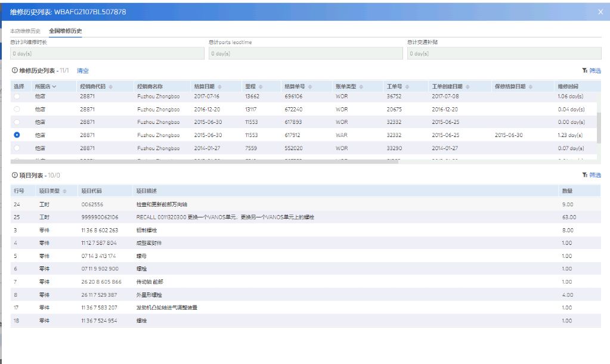Sort the 里程 column via its icon
Screen dimensions: 610x364
[x=261, y=86]
